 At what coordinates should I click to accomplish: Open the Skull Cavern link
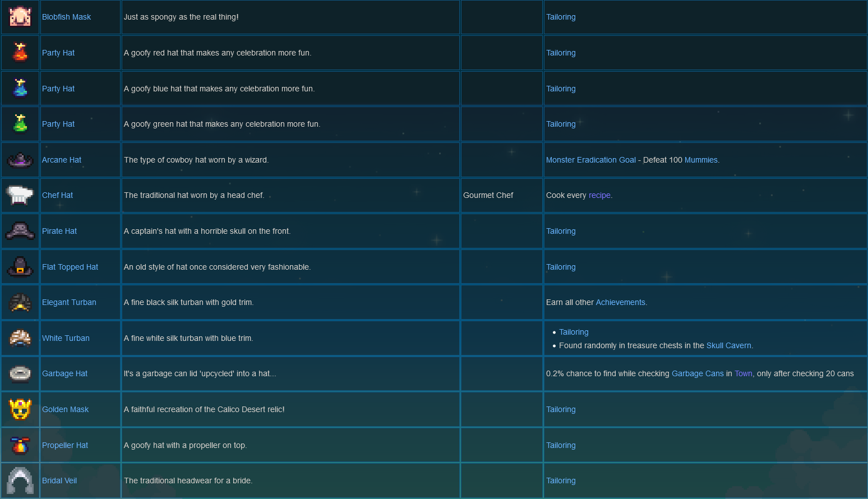point(728,346)
